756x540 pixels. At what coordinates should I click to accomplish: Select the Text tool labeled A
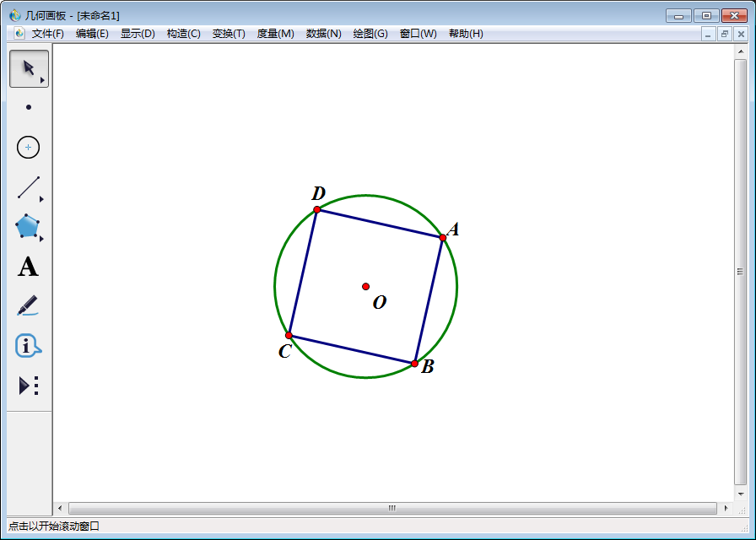point(28,267)
